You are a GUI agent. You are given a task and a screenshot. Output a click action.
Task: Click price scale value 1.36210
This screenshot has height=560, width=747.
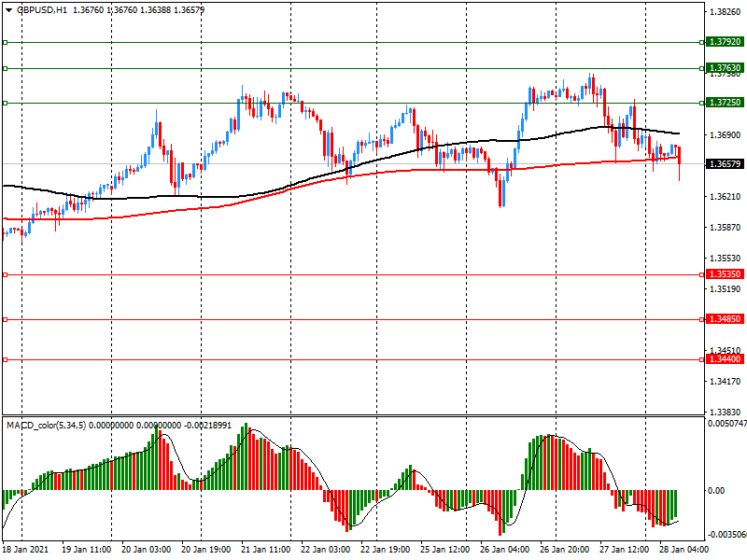(726, 197)
